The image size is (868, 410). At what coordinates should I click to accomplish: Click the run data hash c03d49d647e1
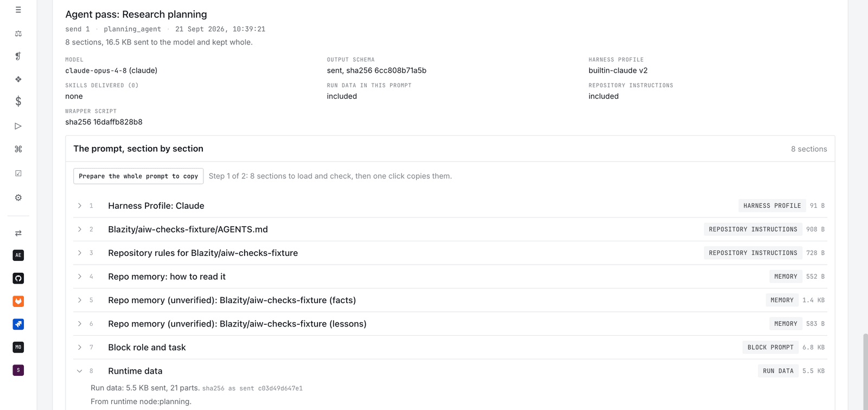(280, 388)
